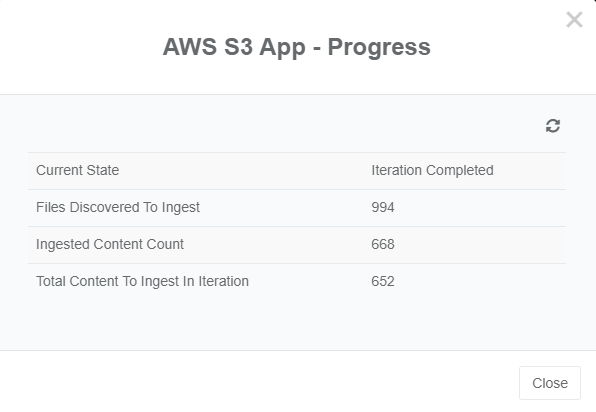Refresh the progress statistics
This screenshot has height=412, width=596.
coord(553,126)
